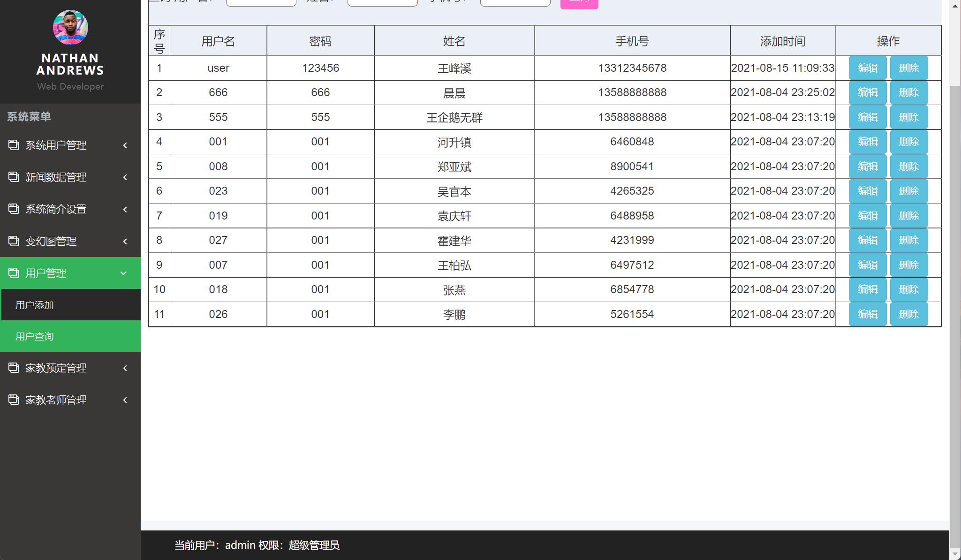The width and height of the screenshot is (961, 560).
Task: Click the 系统简介设置 sidebar icon
Action: 13,209
